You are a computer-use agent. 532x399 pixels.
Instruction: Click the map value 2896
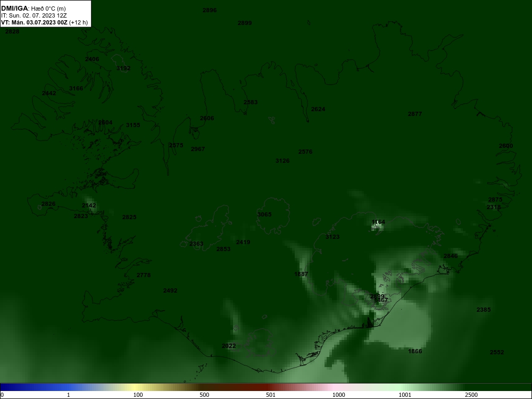(x=210, y=10)
